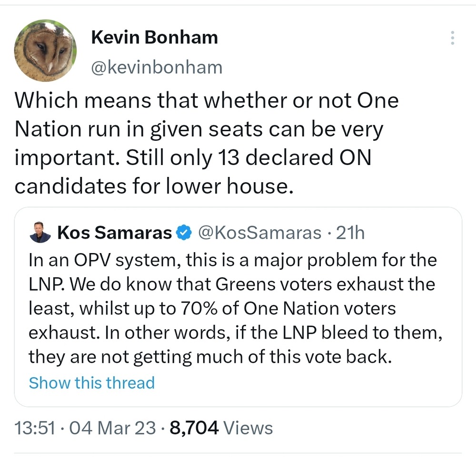Click Kevin Bonham's owl profile picture
This screenshot has height=459, width=476.
tap(46, 51)
